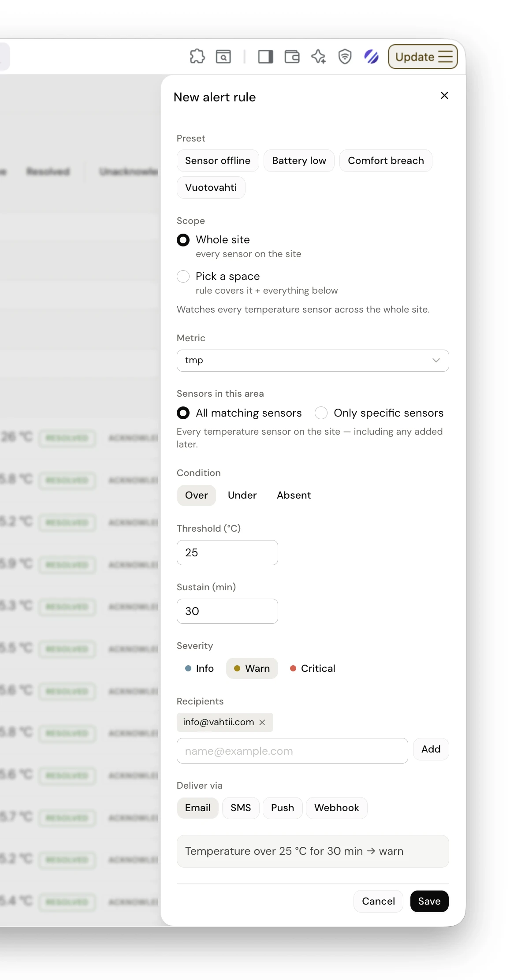Set severity to Info

199,669
